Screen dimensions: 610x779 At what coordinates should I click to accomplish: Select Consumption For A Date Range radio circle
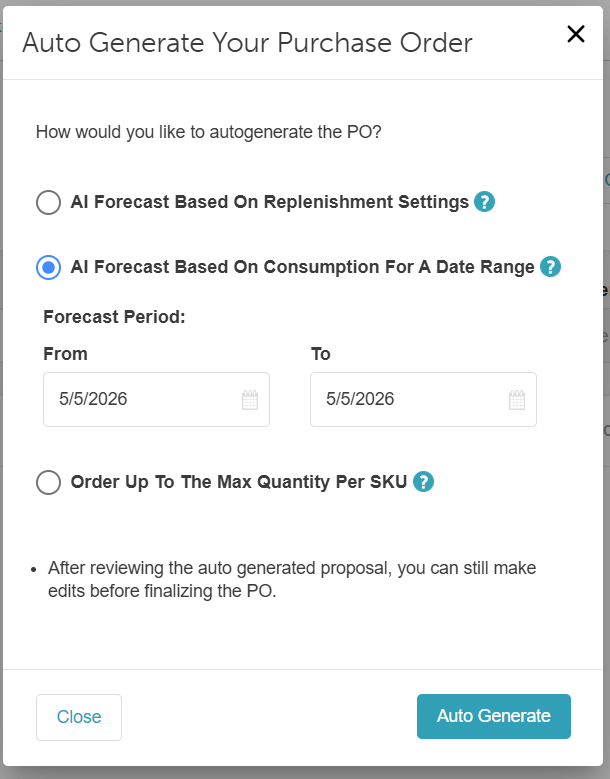point(49,267)
